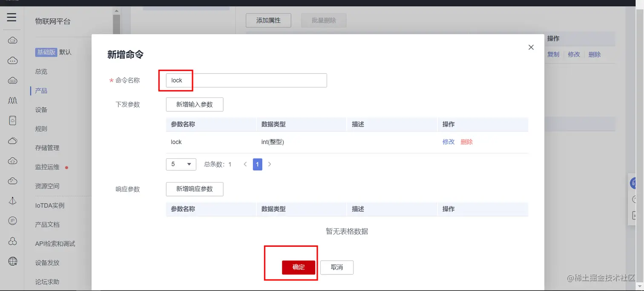Open 监控运维 in the sidebar menu
The width and height of the screenshot is (644, 291).
pos(47,167)
